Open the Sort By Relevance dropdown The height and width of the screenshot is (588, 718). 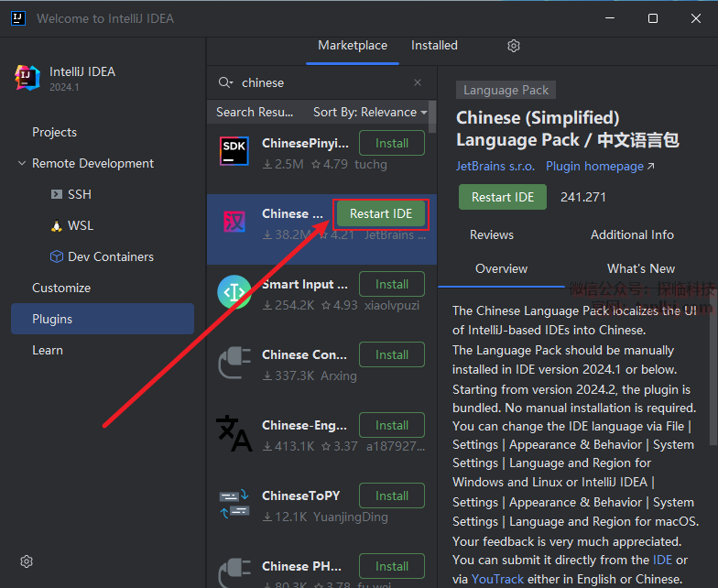click(x=370, y=112)
